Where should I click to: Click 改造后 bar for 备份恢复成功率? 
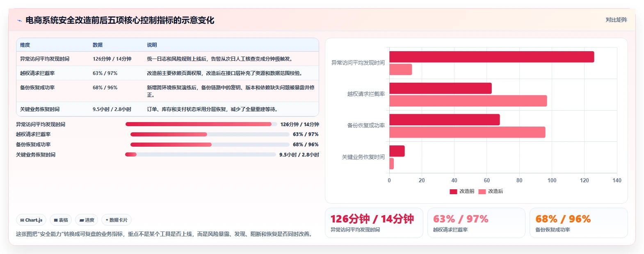467,132
